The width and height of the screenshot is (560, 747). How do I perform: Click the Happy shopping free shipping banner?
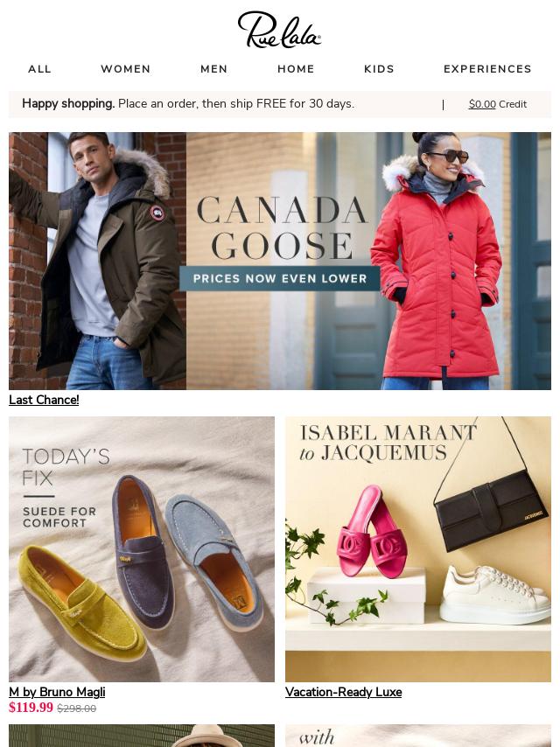click(188, 103)
